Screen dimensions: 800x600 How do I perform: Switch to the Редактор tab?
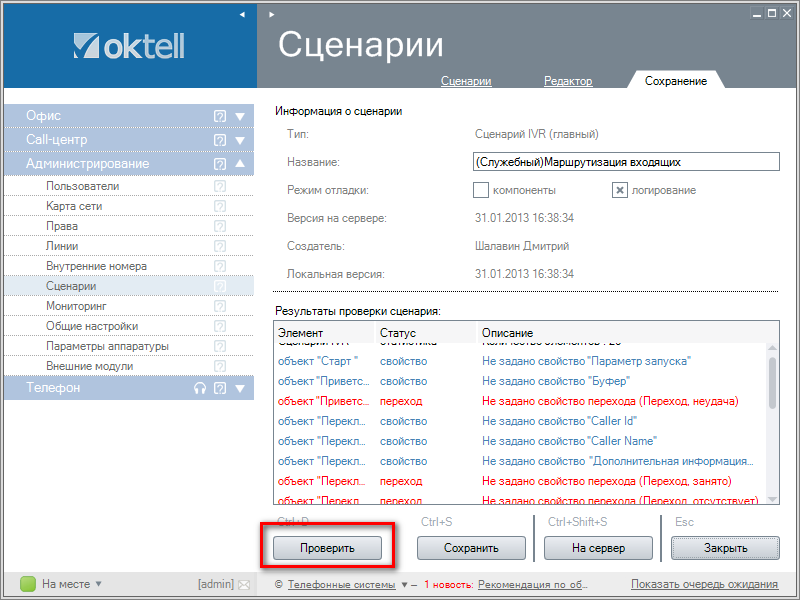568,81
